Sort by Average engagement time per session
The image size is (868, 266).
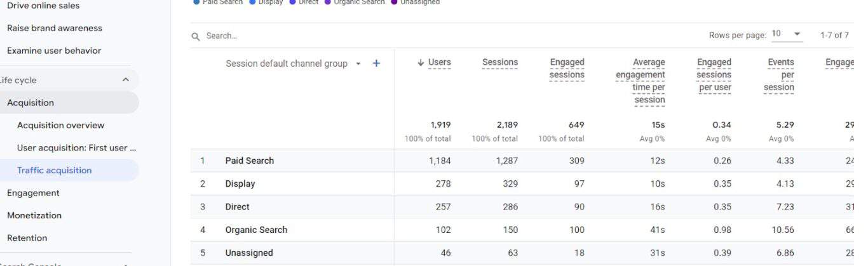[x=641, y=81]
